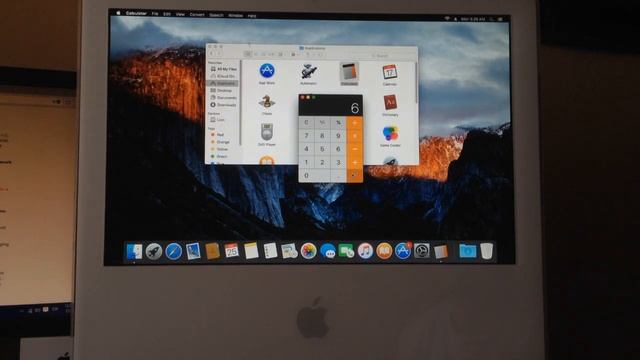This screenshot has width=640, height=360.
Task: Click the 3 key on Calculator
Action: (x=338, y=162)
